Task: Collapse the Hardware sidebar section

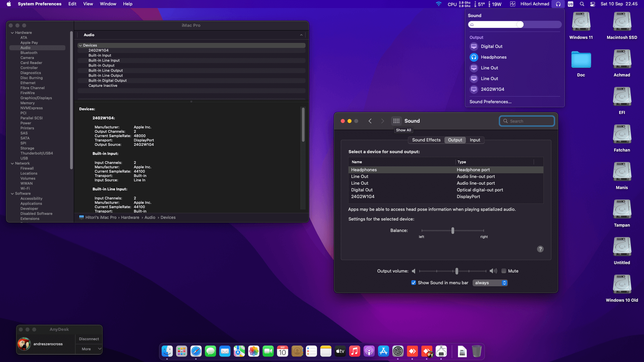Action: [12, 33]
